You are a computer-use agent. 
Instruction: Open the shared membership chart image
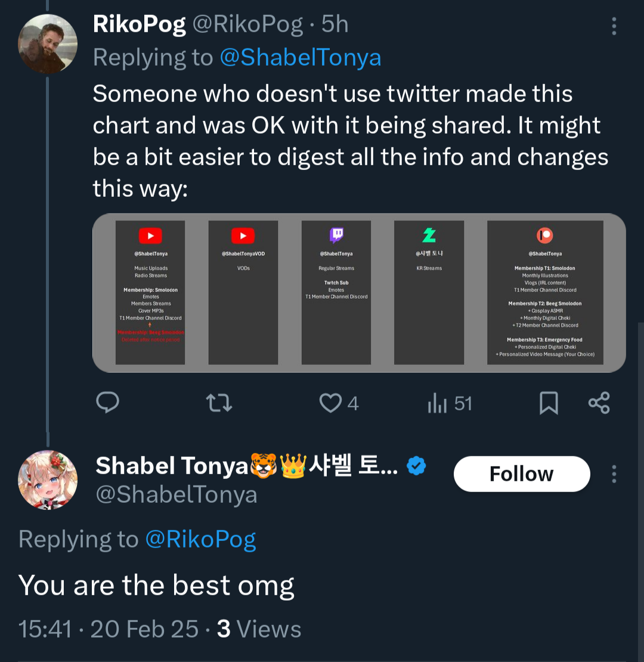click(359, 293)
